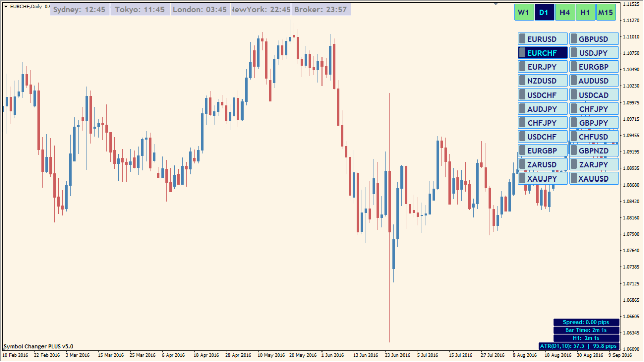Click the gray marker icon on XAUUSD
Viewport: 644px width, 362px height.
pos(574,178)
